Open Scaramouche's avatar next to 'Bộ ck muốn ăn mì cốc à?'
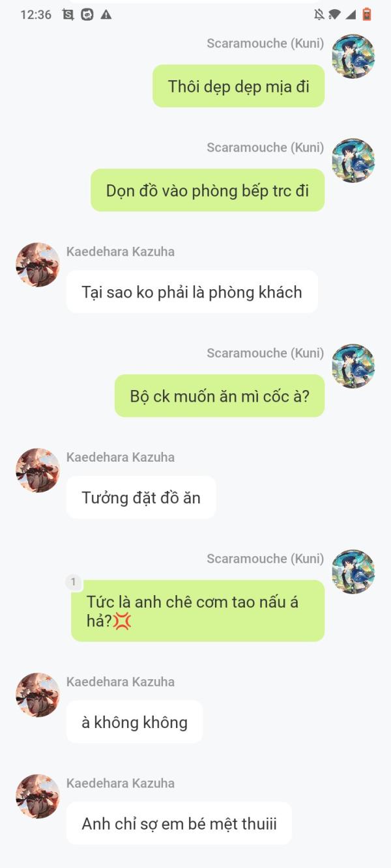The height and width of the screenshot is (868, 391). click(353, 367)
